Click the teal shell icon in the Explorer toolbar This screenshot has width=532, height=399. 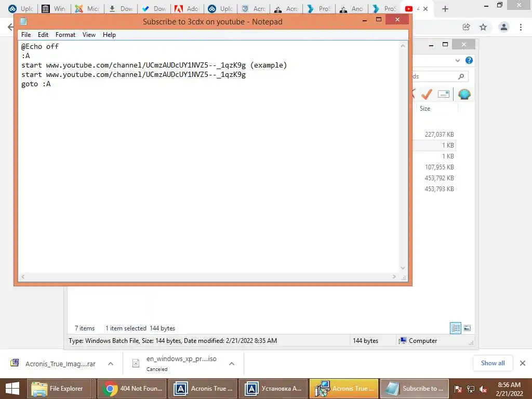pyautogui.click(x=464, y=94)
